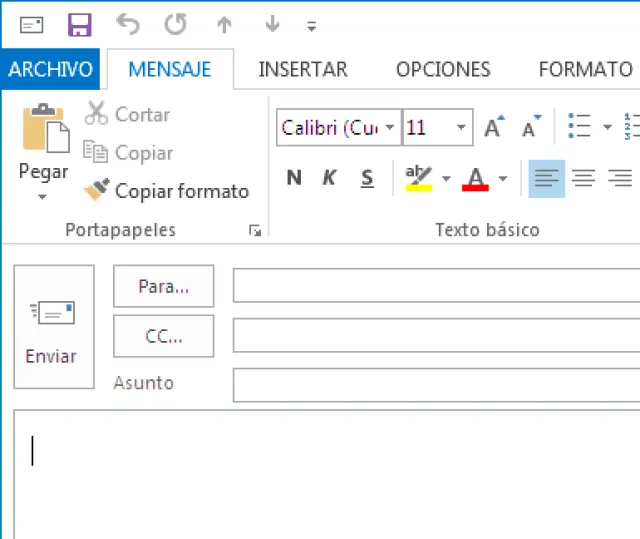Viewport: 640px width, 539px height.
Task: Open the Calibri font name dropdown
Action: (x=338, y=128)
